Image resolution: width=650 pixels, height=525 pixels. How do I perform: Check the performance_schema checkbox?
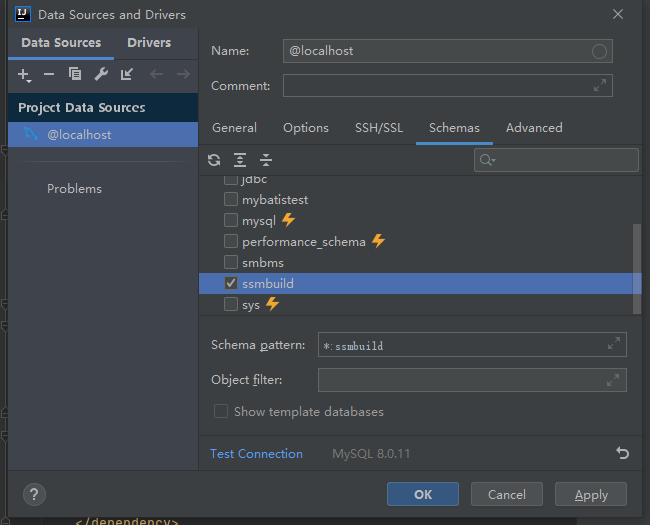[231, 241]
